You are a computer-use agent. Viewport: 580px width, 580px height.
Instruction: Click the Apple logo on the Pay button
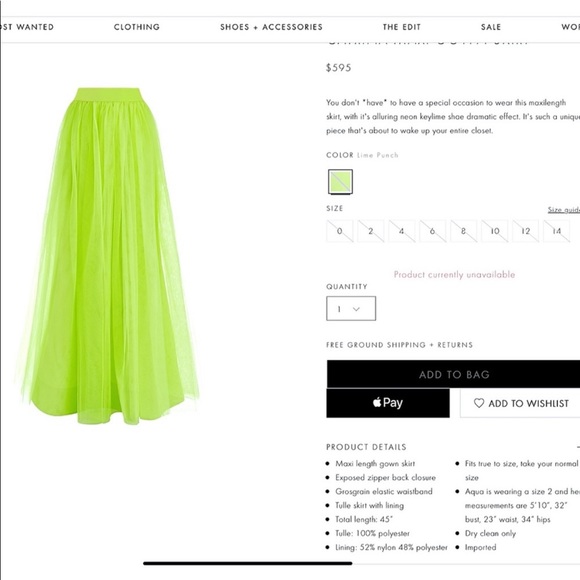[x=377, y=402]
